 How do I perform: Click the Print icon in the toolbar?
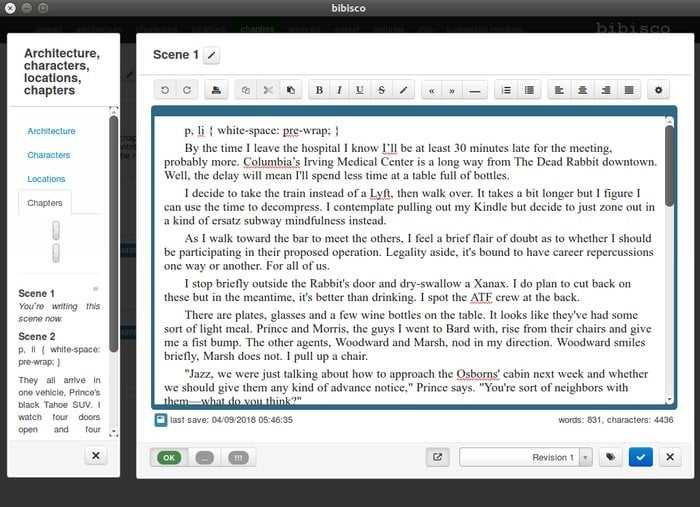[216, 90]
